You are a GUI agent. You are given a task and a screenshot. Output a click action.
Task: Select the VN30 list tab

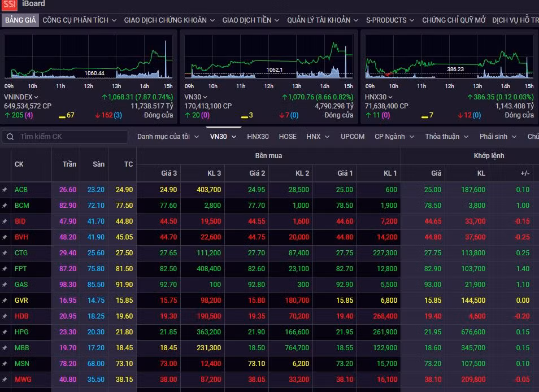(x=223, y=137)
